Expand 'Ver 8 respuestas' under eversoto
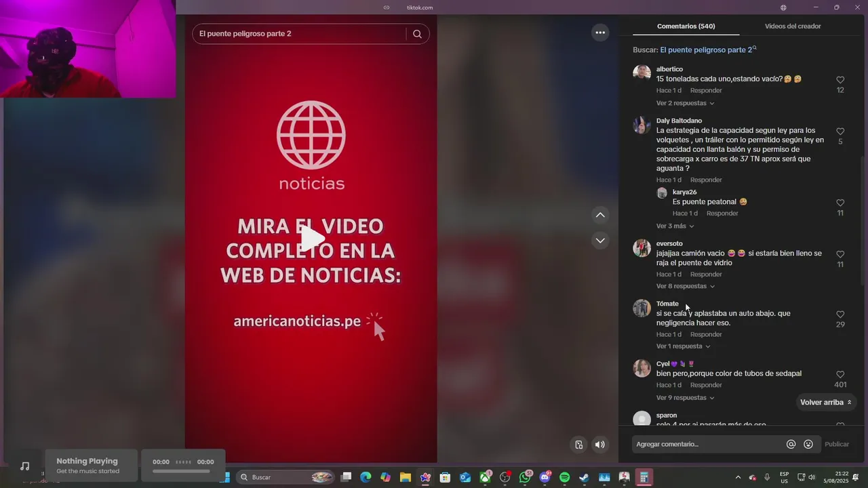Image resolution: width=868 pixels, height=488 pixels. [685, 286]
